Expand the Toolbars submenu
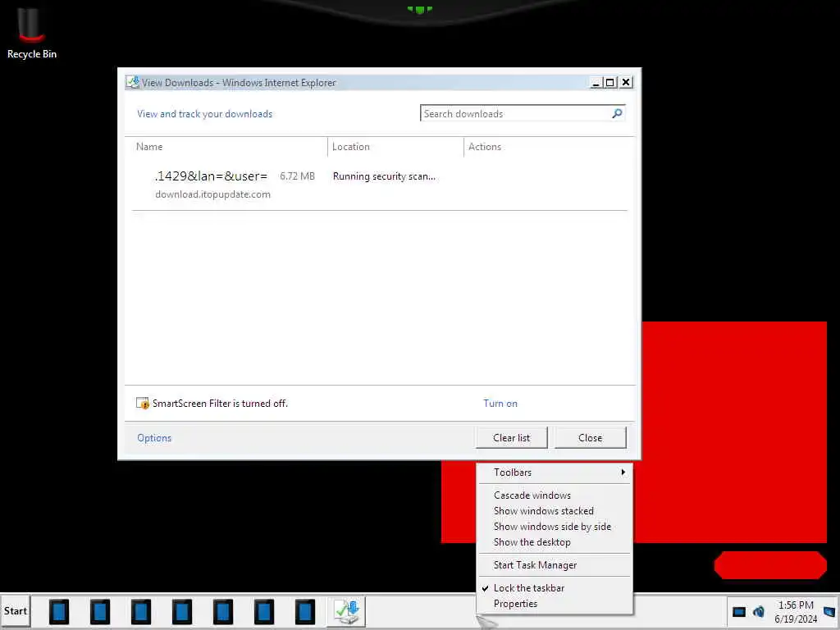 [555, 472]
